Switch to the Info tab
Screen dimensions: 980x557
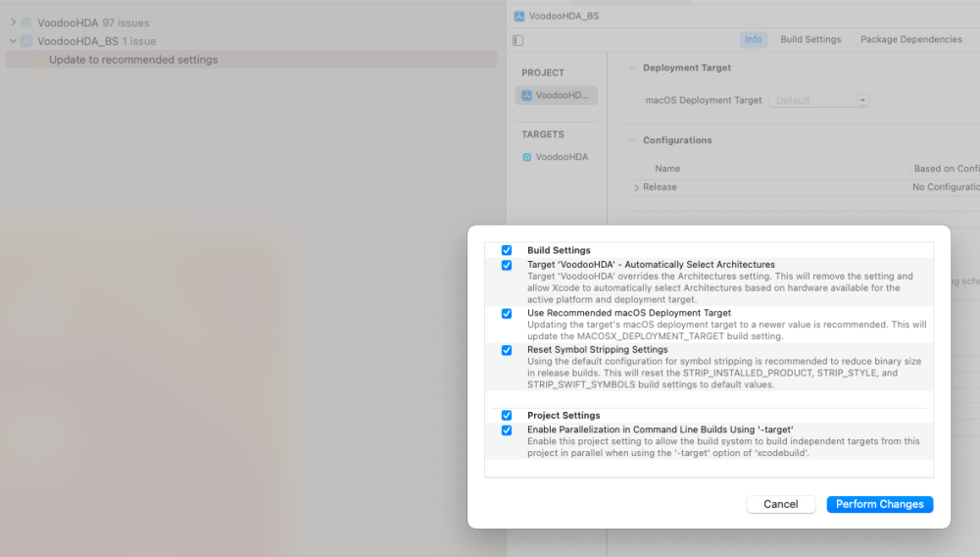coord(753,39)
